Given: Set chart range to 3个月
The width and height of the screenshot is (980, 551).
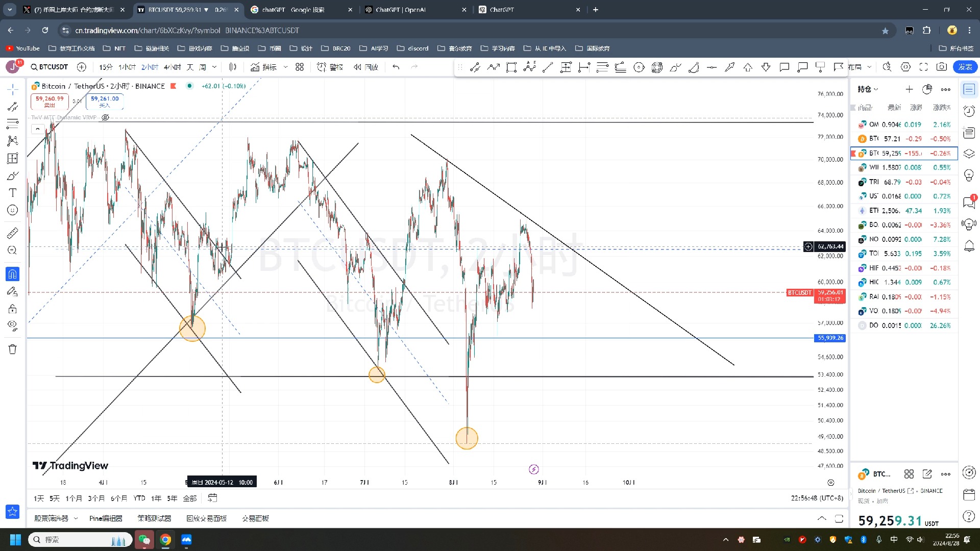Looking at the screenshot, I should pos(96,498).
